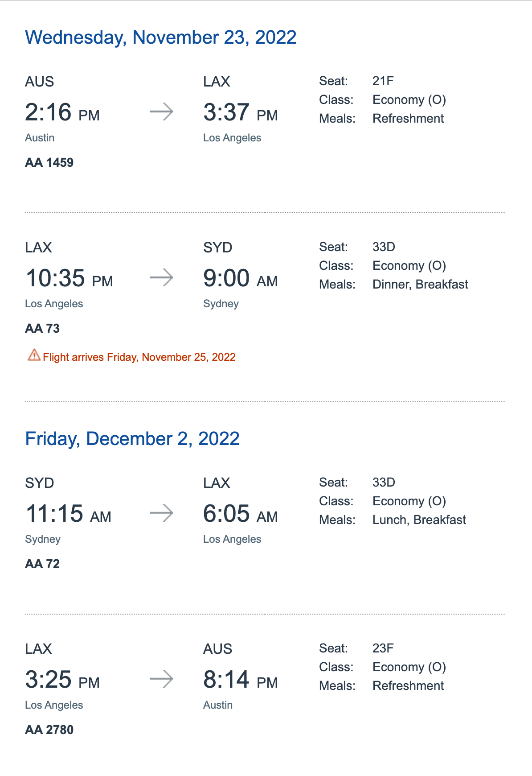This screenshot has width=532, height=776.
Task: Click the red warning triangle icon
Action: pyautogui.click(x=34, y=355)
